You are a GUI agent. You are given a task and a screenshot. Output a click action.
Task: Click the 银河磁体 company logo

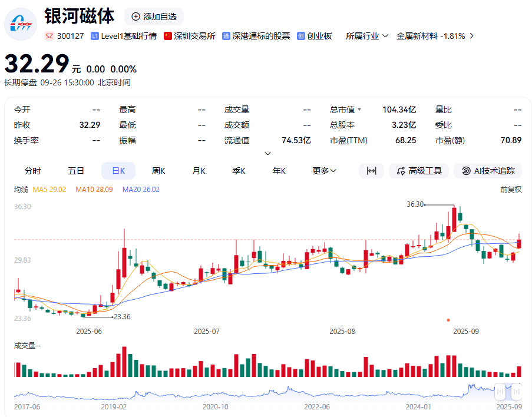[21, 24]
